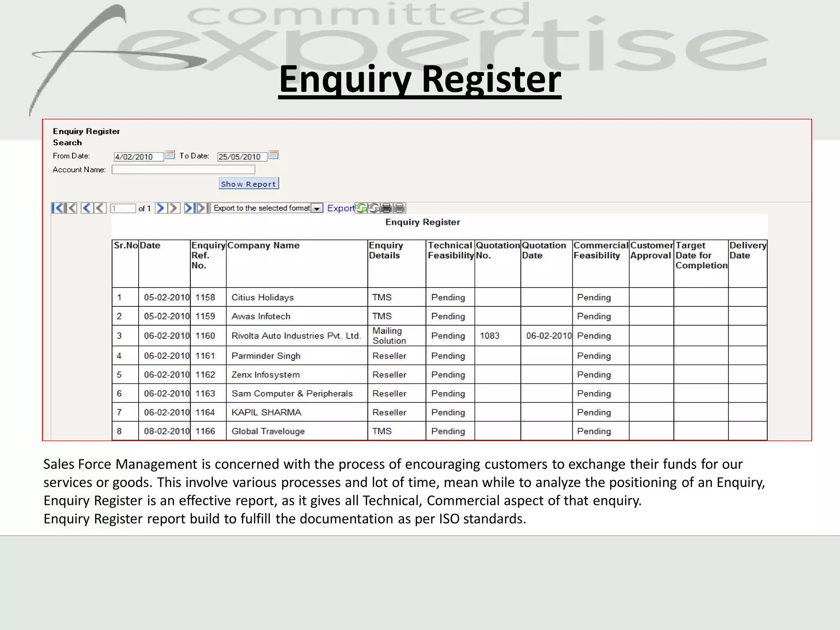This screenshot has width=840, height=630.
Task: Click the Enquiry Details column header
Action: click(x=397, y=263)
